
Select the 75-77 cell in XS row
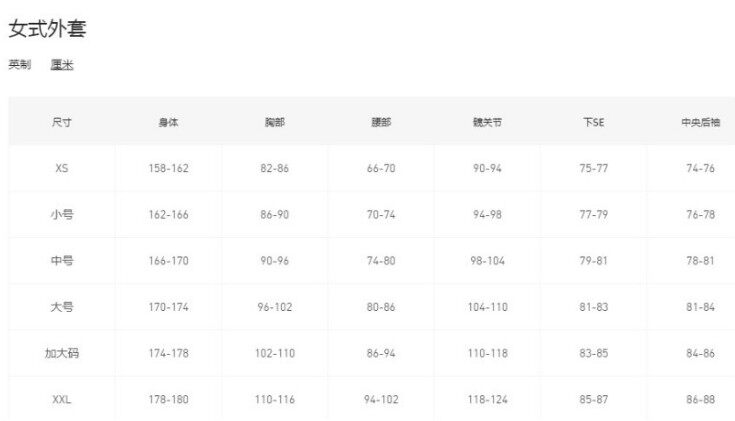[x=594, y=169]
